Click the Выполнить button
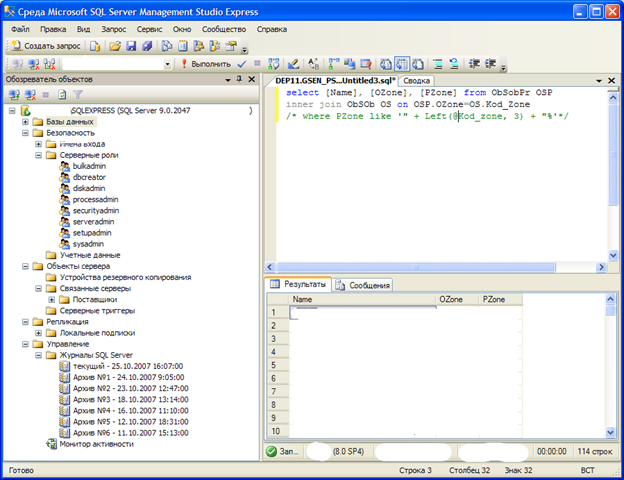624x480 pixels. 206,64
